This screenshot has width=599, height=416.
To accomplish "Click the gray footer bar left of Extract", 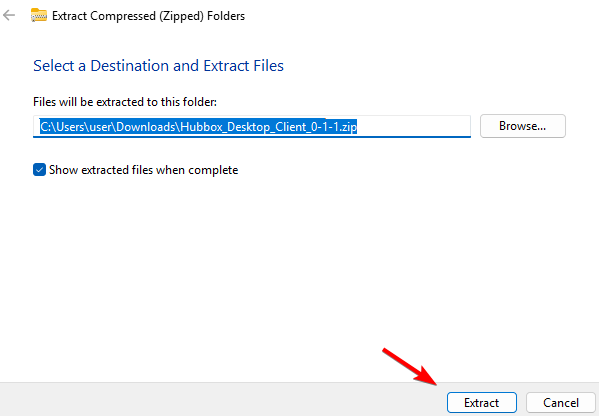I will tap(222, 400).
